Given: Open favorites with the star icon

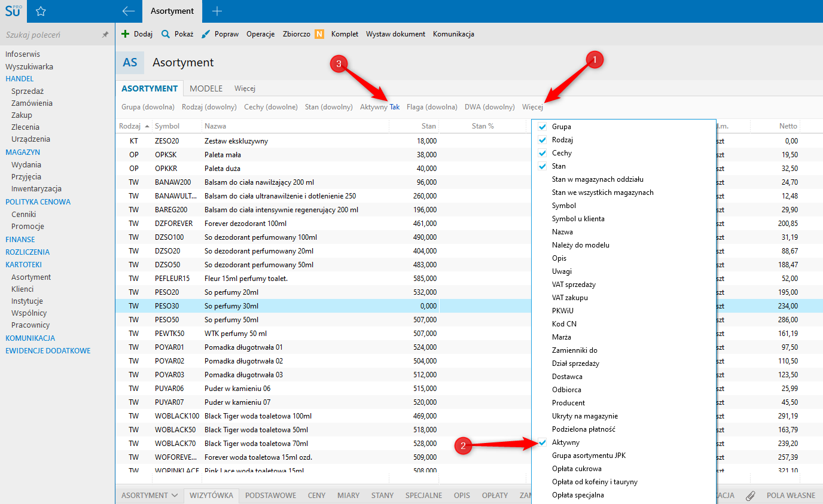Looking at the screenshot, I should [x=41, y=11].
